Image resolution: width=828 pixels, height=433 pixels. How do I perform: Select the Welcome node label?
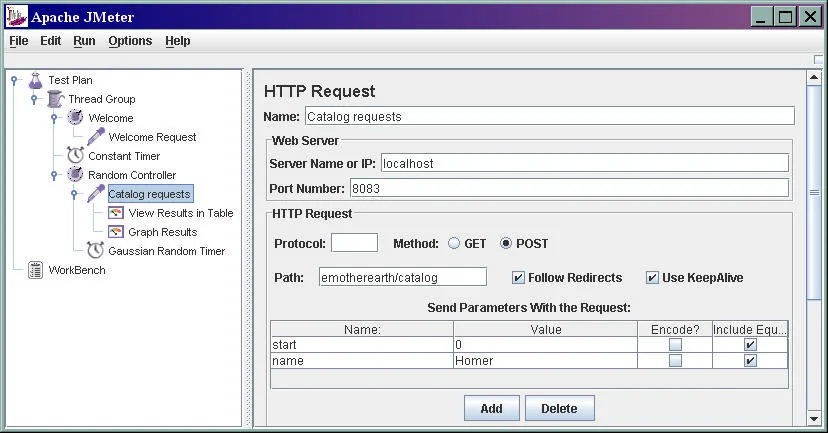pos(111,118)
